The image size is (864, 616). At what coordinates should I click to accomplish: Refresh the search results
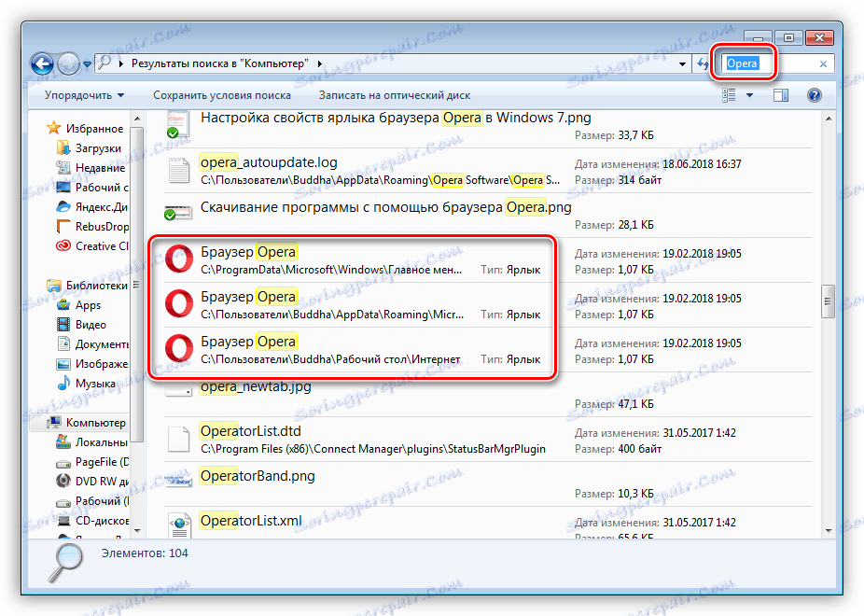[x=702, y=63]
